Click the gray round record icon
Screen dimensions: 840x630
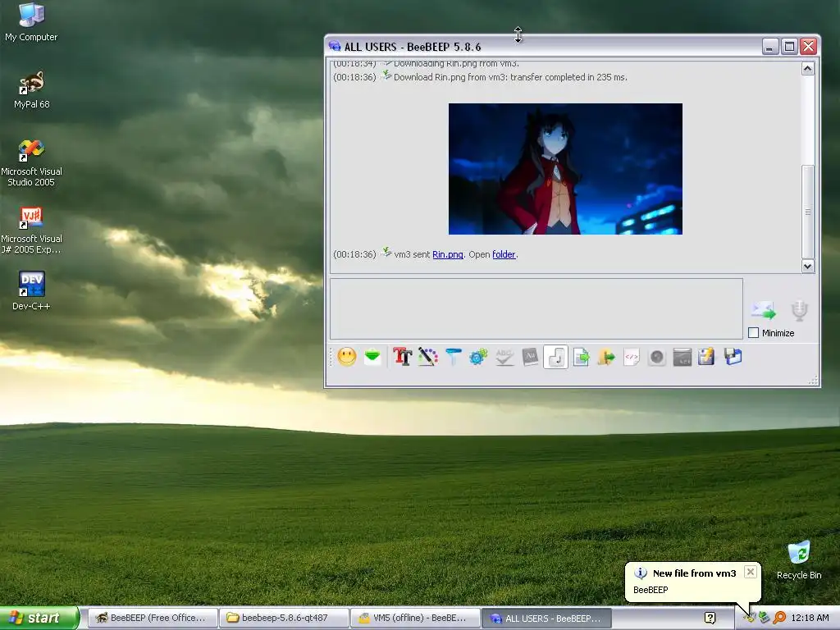click(657, 357)
